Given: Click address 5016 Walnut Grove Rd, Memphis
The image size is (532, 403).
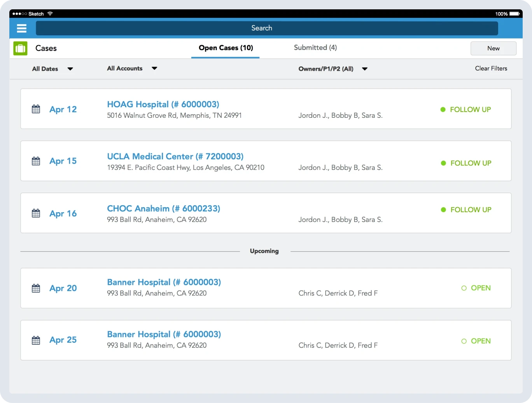Looking at the screenshot, I should [x=174, y=115].
